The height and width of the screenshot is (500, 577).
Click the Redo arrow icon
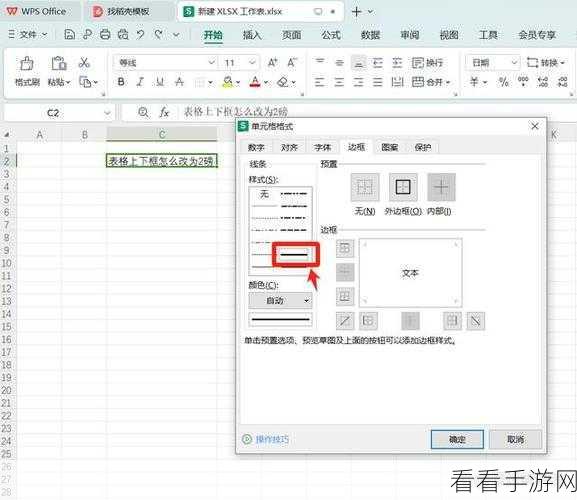[159, 35]
